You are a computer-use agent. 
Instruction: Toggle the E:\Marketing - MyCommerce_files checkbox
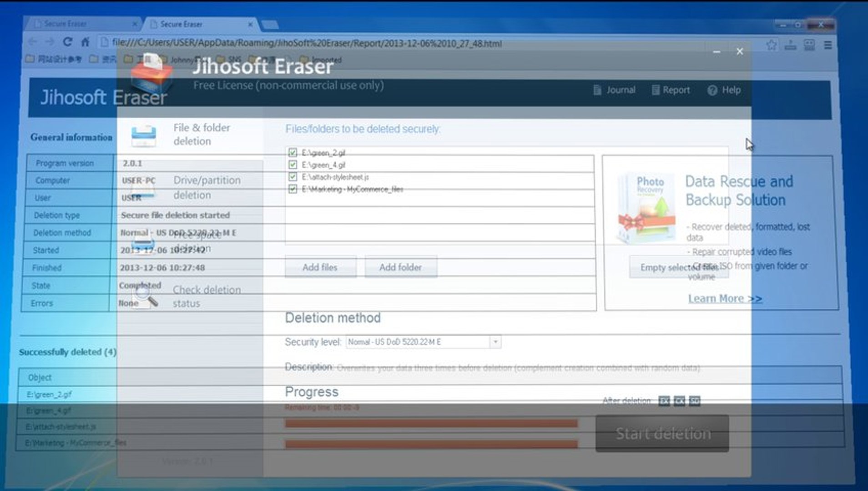[x=293, y=189]
